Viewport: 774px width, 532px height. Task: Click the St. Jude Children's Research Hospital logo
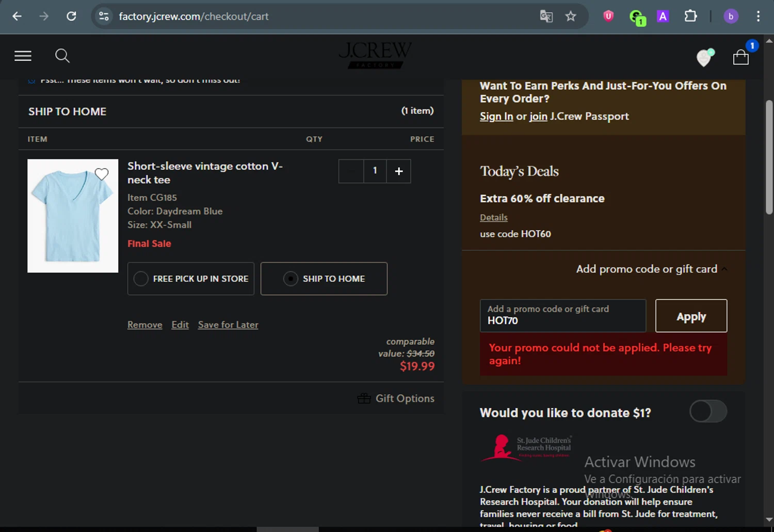tap(526, 447)
